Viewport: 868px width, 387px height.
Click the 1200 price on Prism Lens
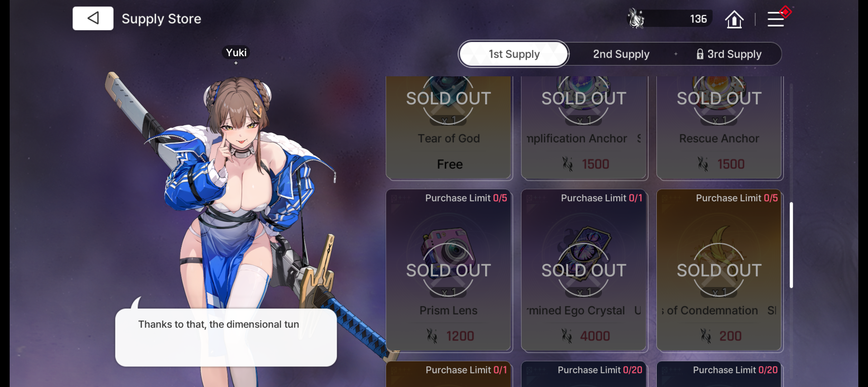[x=460, y=336]
